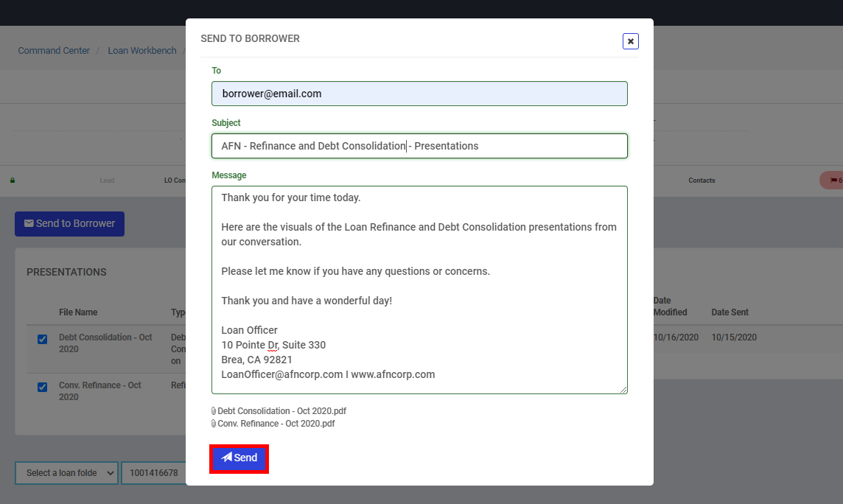Uncheck the Conv. Refinance - Oct 2020 checkbox
This screenshot has height=504, width=843.
[x=43, y=387]
